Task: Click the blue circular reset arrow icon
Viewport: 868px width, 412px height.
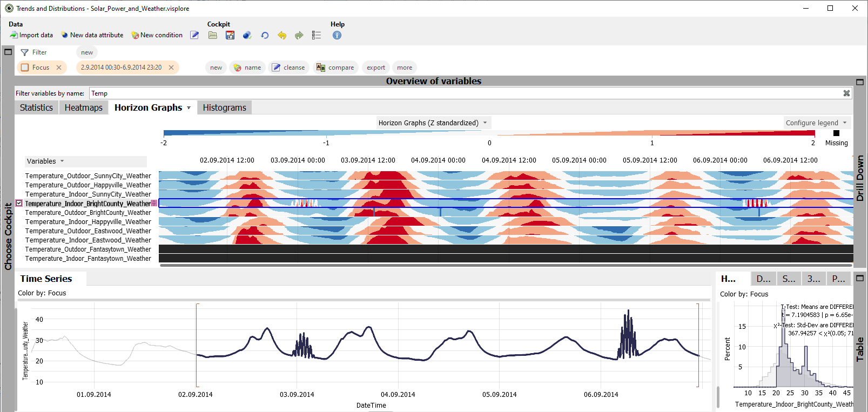Action: 265,35
